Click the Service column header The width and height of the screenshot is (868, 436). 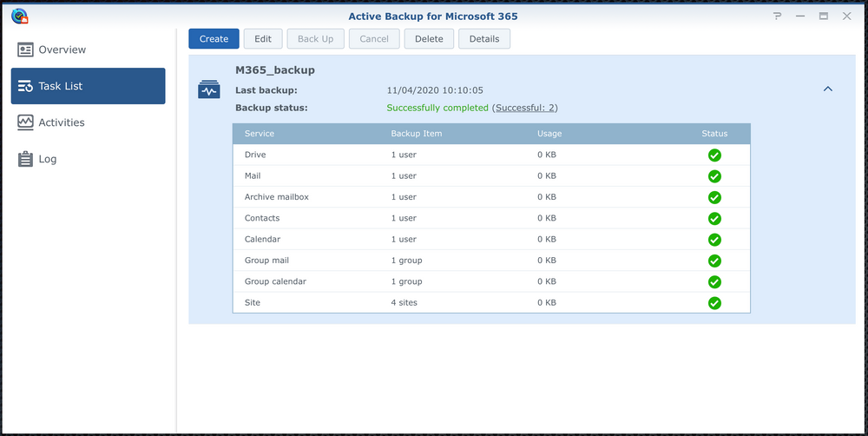coord(259,134)
